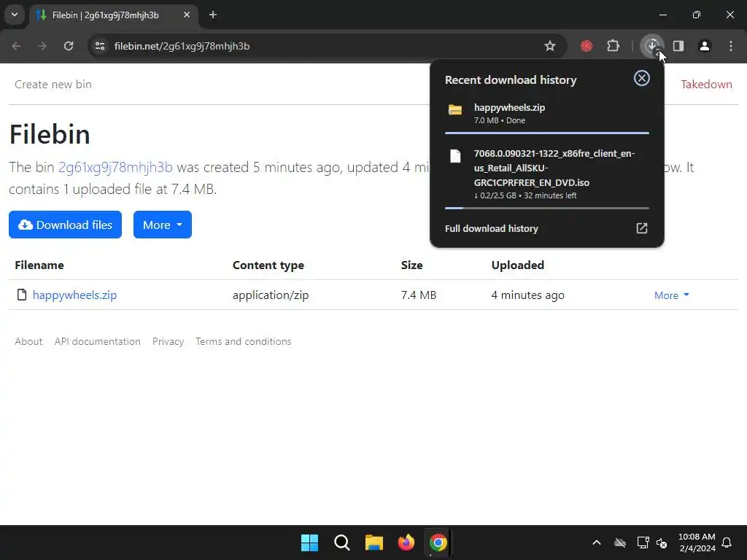Bookmark this page with the star
Viewport: 747px width, 560px height.
coord(550,46)
